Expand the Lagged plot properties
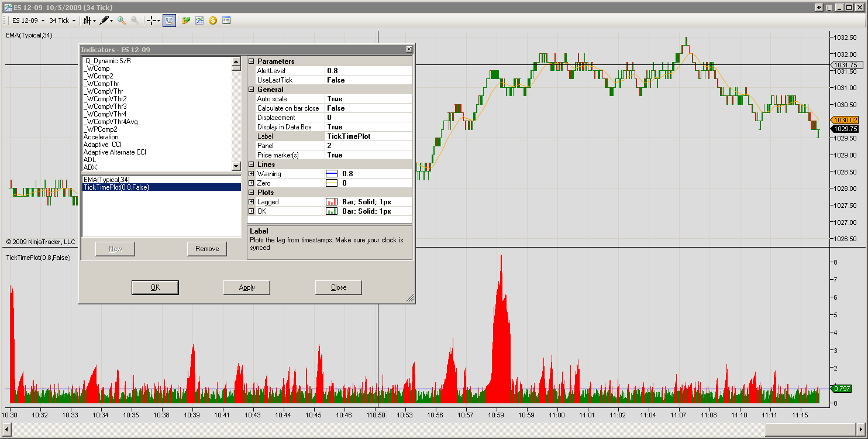 (x=252, y=202)
